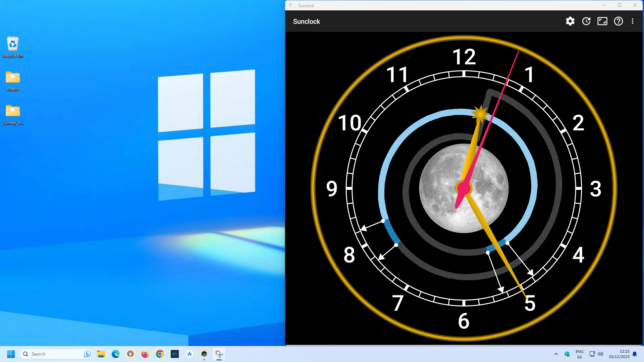Open the ENG SG language switcher
Image resolution: width=644 pixels, height=362 pixels.
pos(579,354)
